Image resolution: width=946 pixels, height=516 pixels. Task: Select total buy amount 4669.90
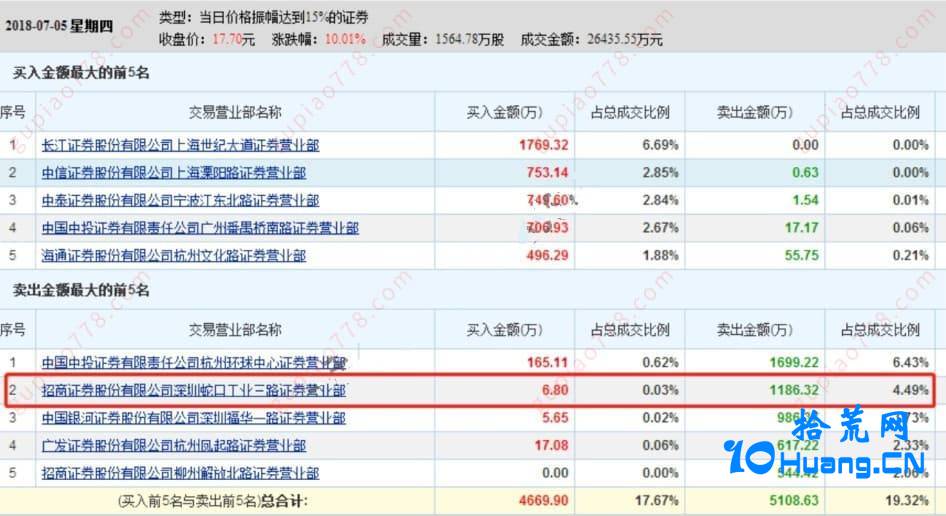[544, 501]
